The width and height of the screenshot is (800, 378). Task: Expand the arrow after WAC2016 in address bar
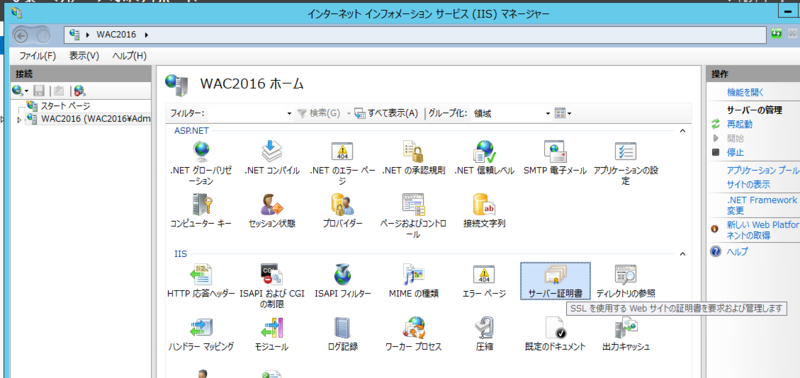pos(147,35)
